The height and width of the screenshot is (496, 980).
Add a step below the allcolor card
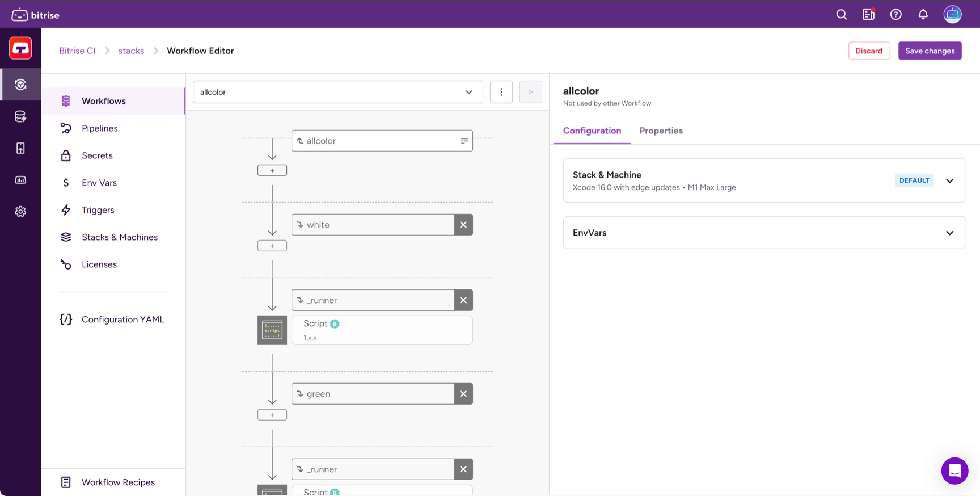tap(272, 170)
